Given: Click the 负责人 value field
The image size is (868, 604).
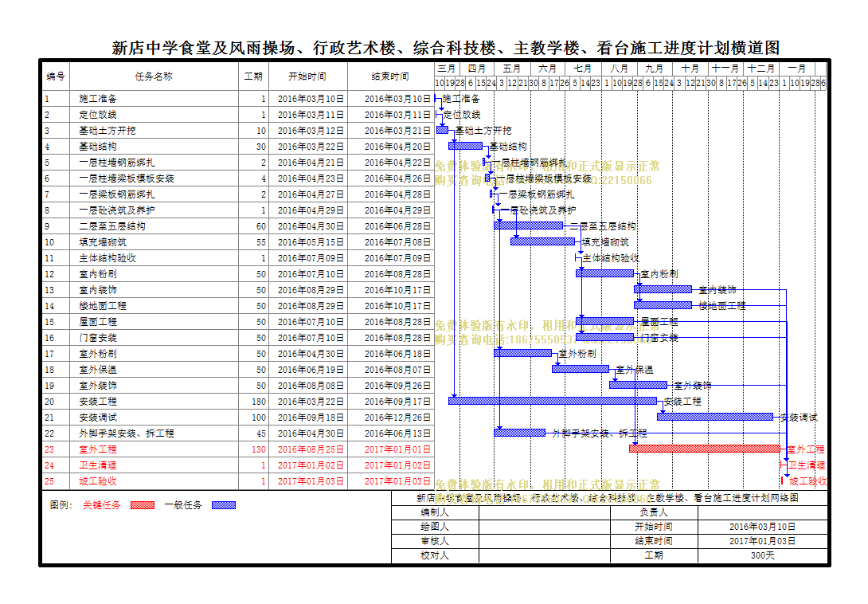Looking at the screenshot, I should [x=763, y=512].
